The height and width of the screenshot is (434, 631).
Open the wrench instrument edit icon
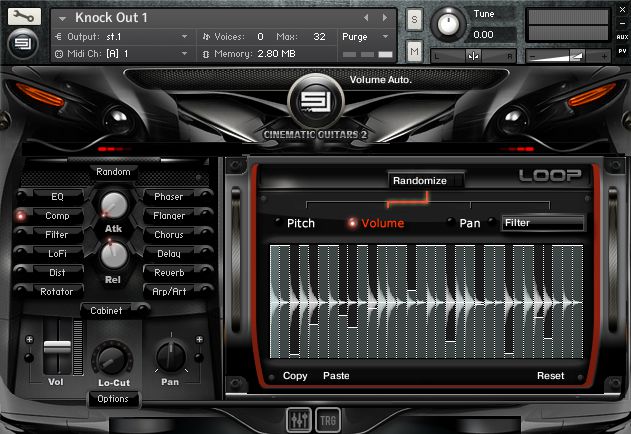point(24,16)
